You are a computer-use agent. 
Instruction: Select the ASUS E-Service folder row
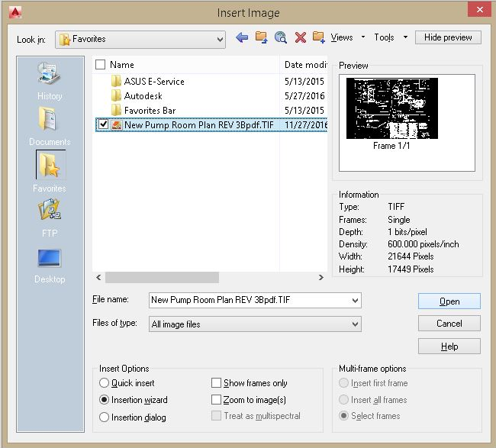(210, 82)
